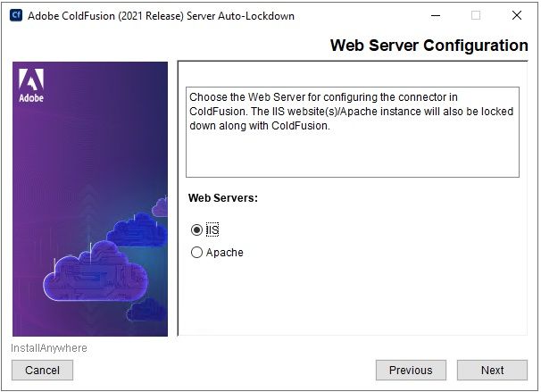
Task: Click the connector description text box
Action: [x=353, y=132]
